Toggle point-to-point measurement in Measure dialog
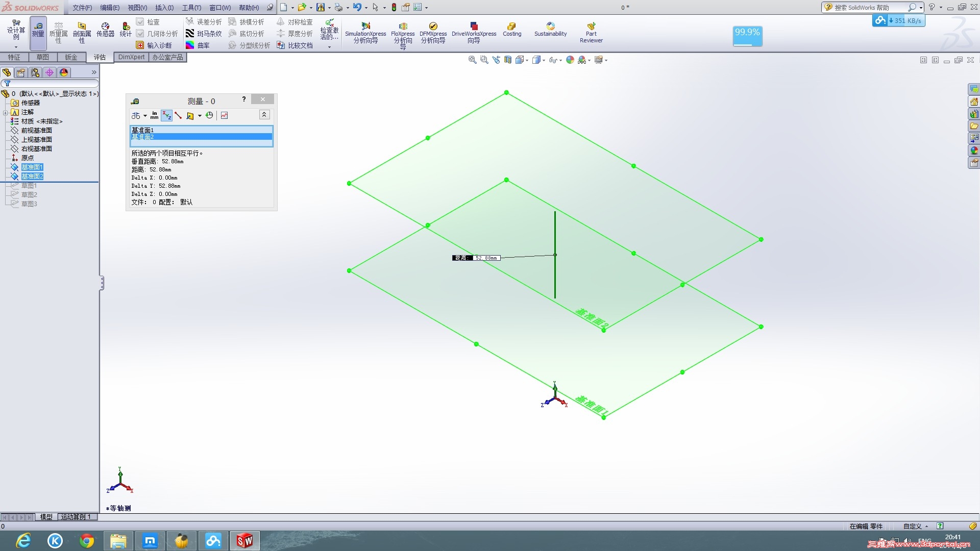The width and height of the screenshot is (980, 551). pyautogui.click(x=178, y=116)
